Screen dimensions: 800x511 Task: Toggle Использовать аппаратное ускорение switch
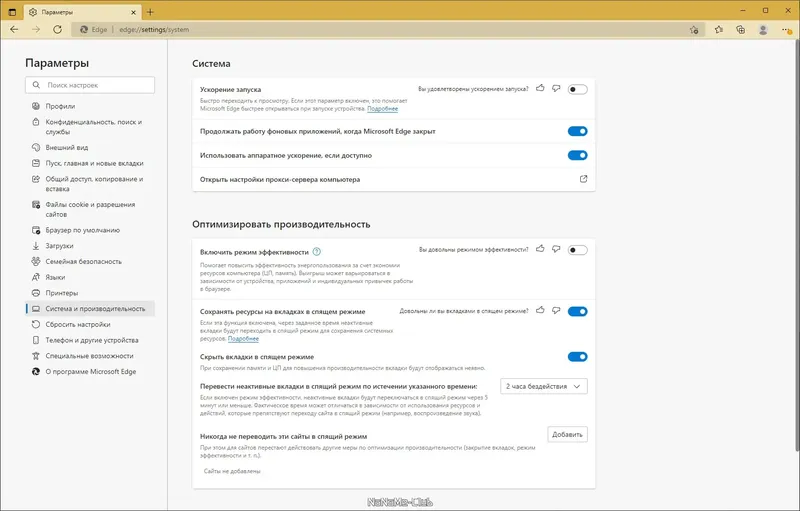(x=578, y=155)
